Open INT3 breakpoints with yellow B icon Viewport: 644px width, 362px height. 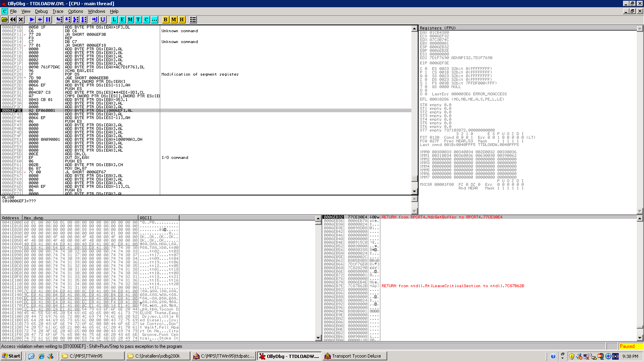pos(165,19)
